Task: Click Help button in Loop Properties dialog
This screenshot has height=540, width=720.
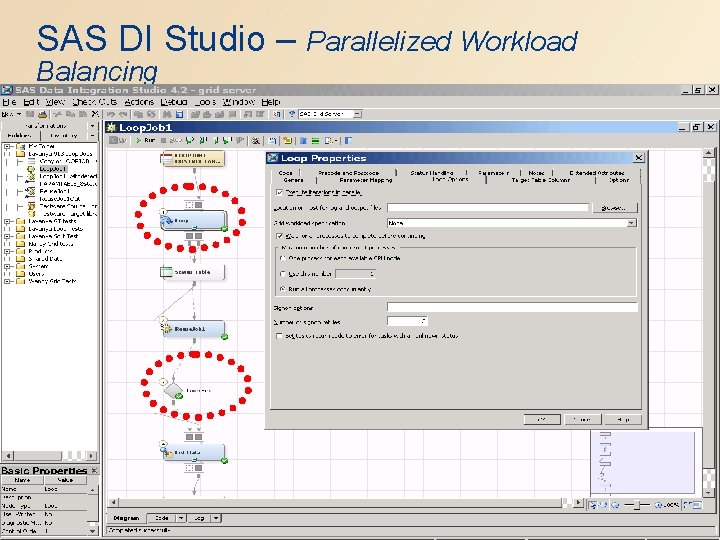Action: [623, 419]
